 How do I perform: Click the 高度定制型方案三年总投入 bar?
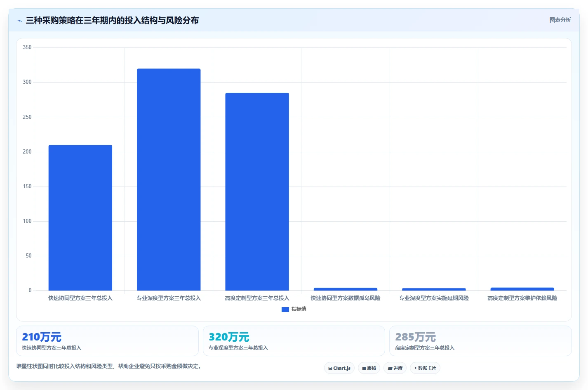click(x=257, y=192)
